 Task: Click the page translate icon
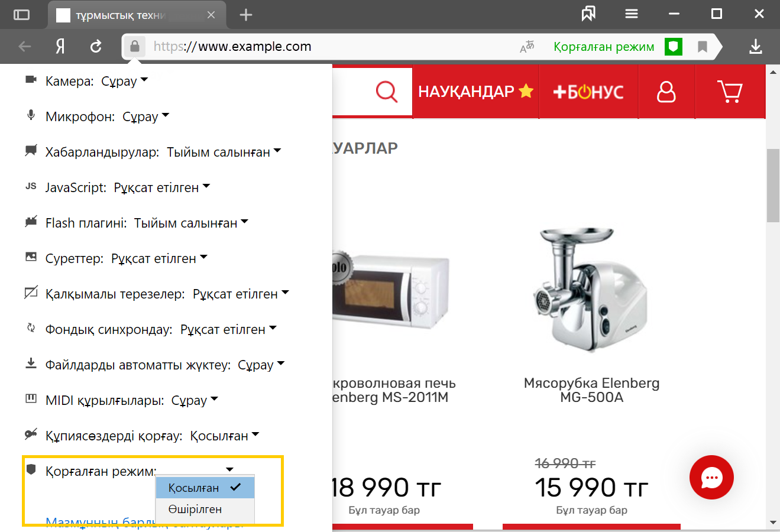tap(527, 47)
